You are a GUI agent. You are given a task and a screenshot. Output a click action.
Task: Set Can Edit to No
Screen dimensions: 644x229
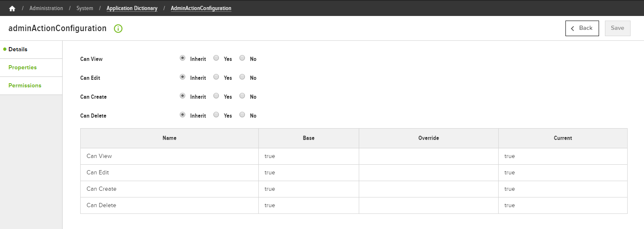242,77
